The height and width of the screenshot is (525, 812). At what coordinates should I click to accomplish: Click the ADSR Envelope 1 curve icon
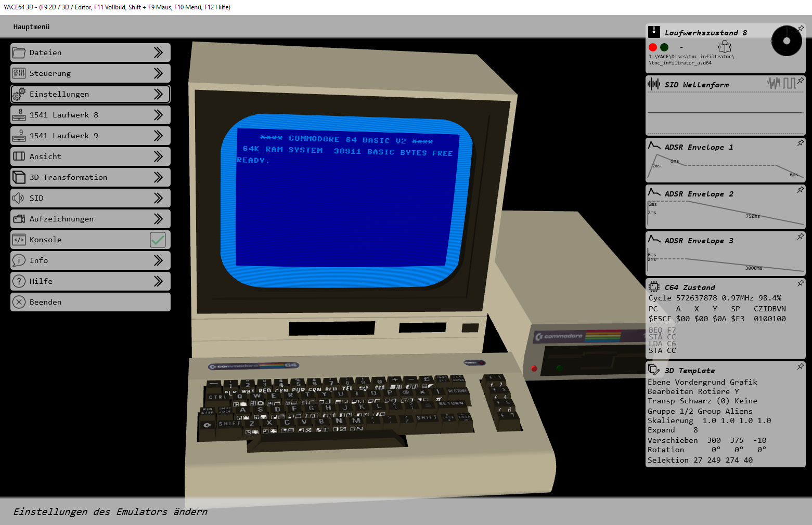pyautogui.click(x=654, y=146)
